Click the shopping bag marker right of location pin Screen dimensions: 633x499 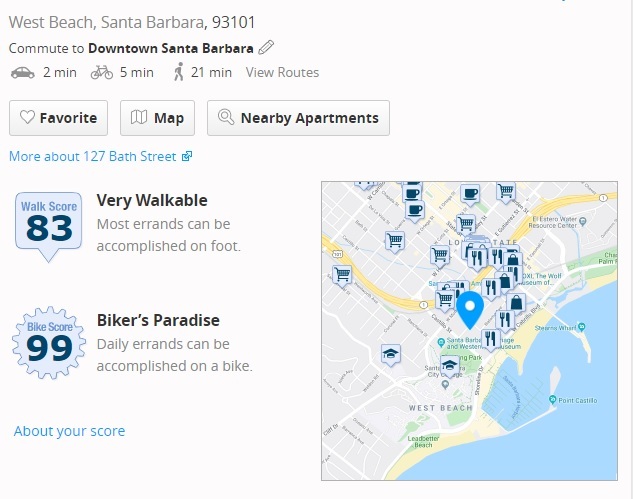coord(516,304)
